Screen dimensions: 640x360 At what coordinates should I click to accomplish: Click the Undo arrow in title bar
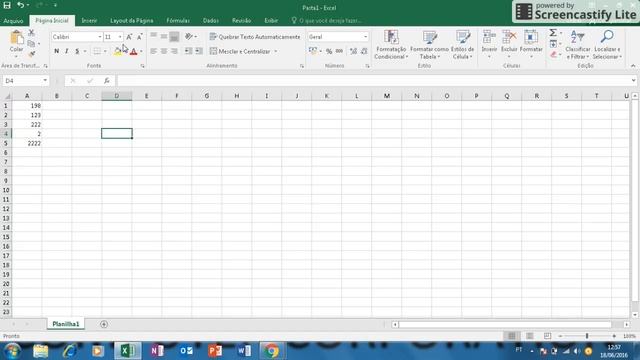[20, 5]
